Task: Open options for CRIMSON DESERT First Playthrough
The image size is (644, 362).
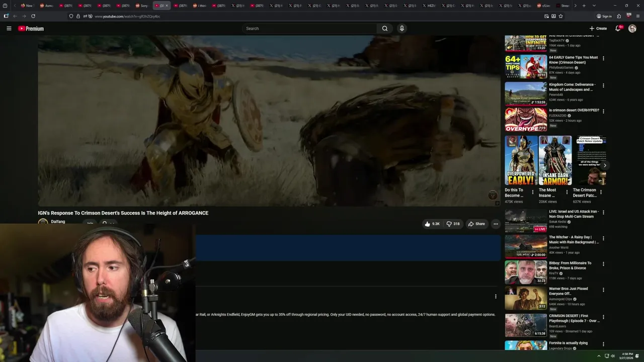Action: point(603,317)
